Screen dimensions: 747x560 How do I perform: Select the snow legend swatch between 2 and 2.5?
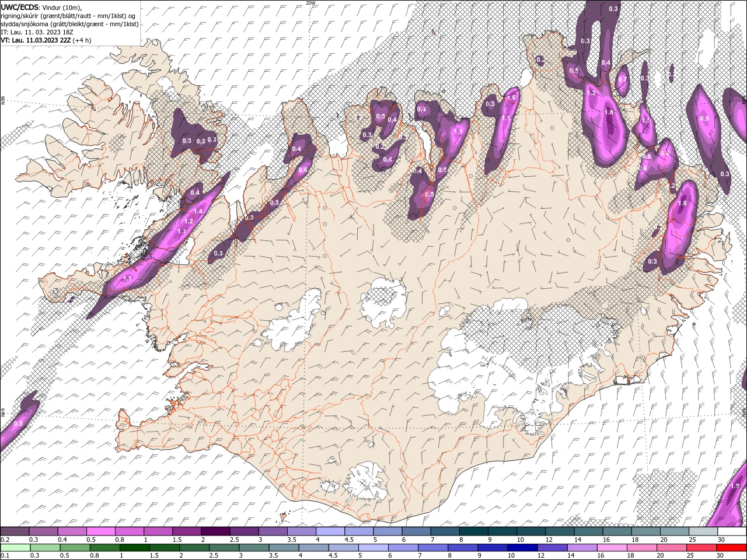215,531
